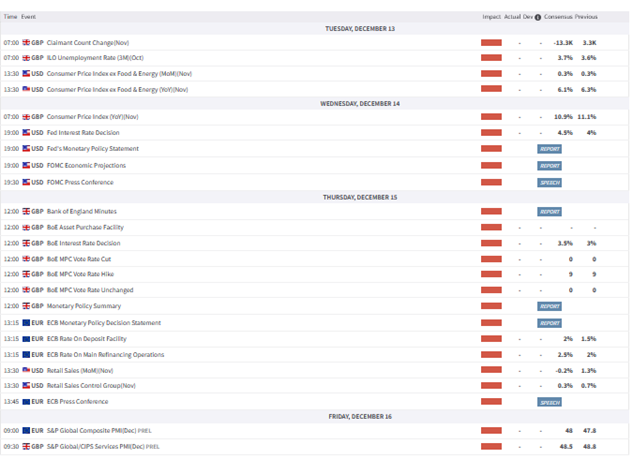Open the BoE MPC Vote Rate Hike event
Viewport: 633px width, 474px height.
[79, 275]
